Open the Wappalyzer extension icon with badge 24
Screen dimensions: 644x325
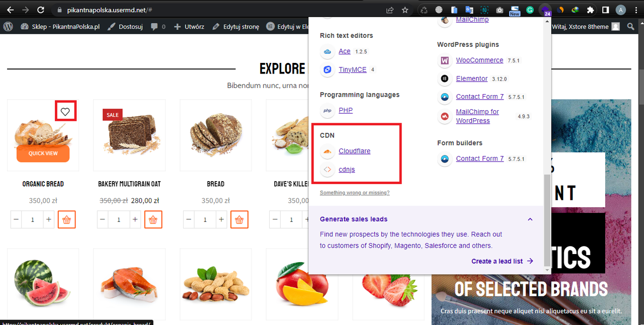click(545, 10)
